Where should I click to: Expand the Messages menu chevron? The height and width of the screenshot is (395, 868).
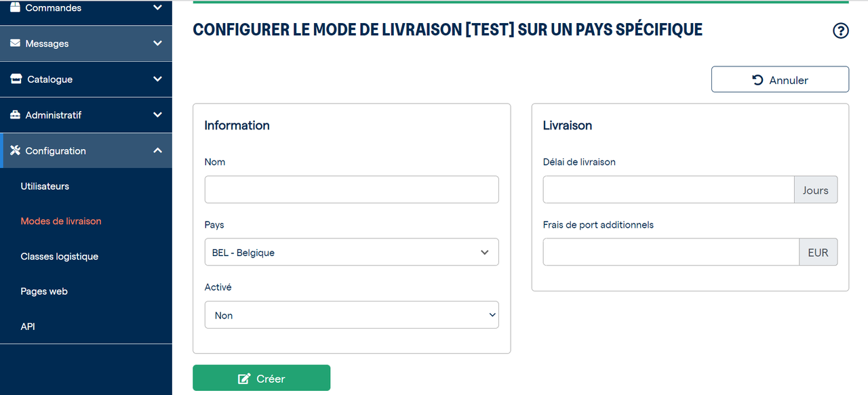point(157,43)
